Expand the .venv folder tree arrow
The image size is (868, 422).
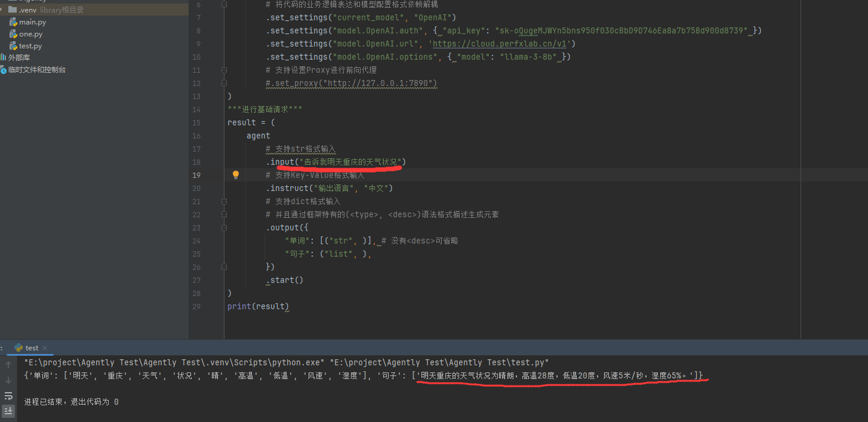(x=2, y=10)
